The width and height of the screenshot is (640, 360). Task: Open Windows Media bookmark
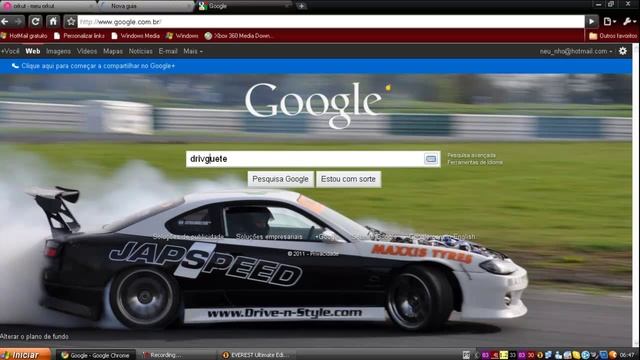pos(136,36)
